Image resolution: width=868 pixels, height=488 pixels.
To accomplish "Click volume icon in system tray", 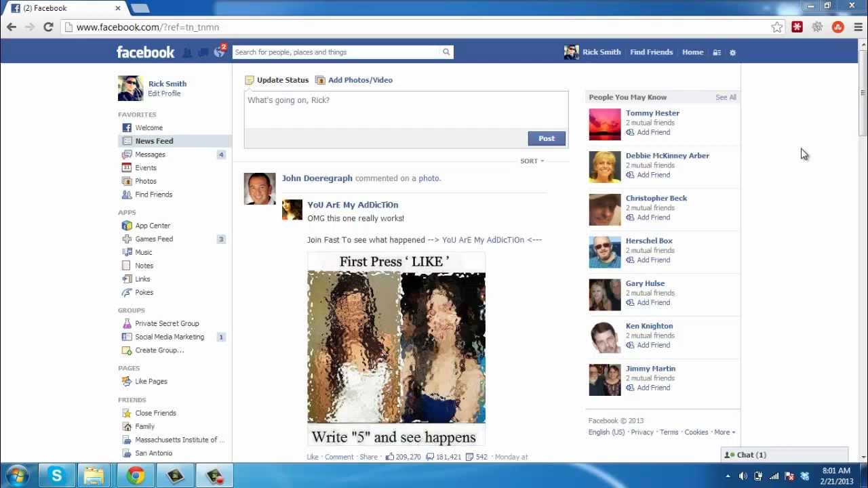I will tap(743, 476).
